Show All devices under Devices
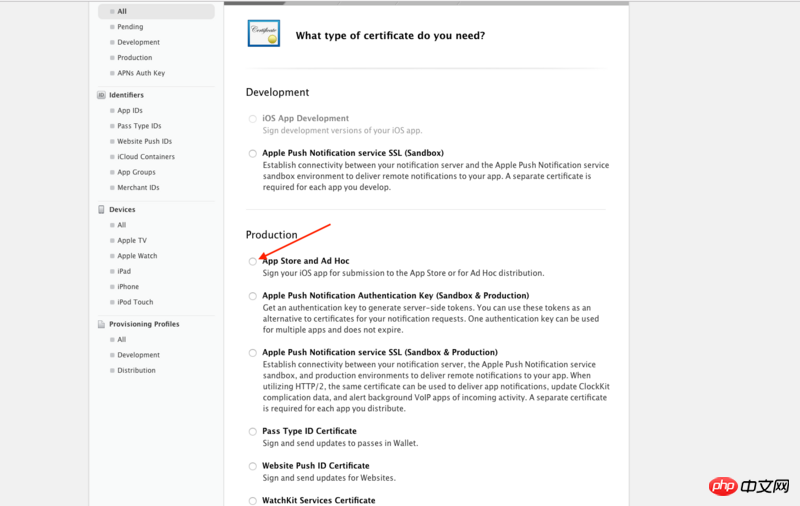 pyautogui.click(x=121, y=225)
